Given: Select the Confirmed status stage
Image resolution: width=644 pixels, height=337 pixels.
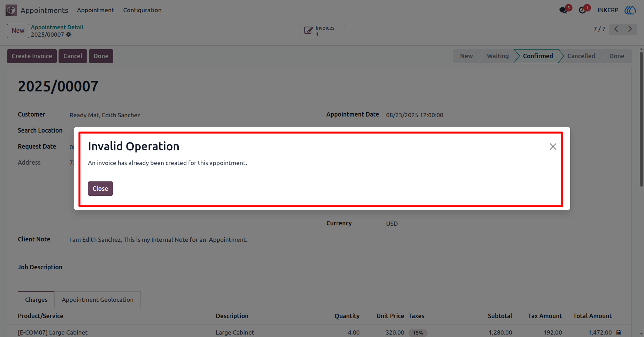Looking at the screenshot, I should click(538, 56).
